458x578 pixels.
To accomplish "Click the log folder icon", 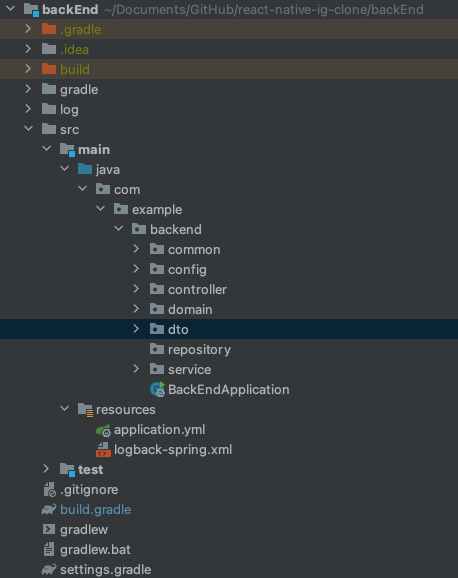I will tap(49, 109).
